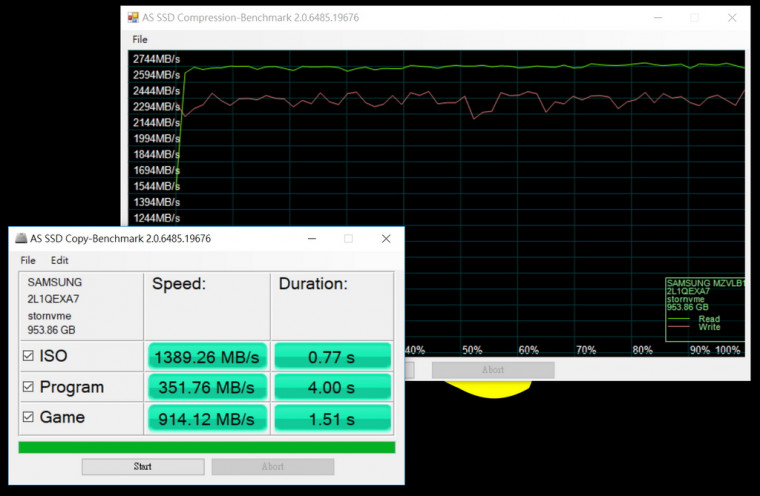Close the Compression-Benchmark window

732,18
